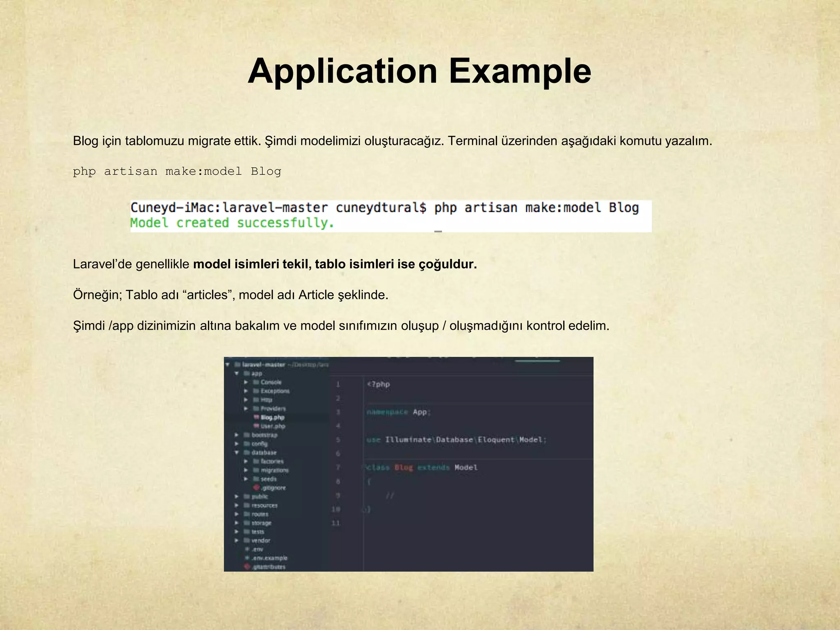Click the 'namespace App;' code line
The height and width of the screenshot is (630, 840).
399,412
